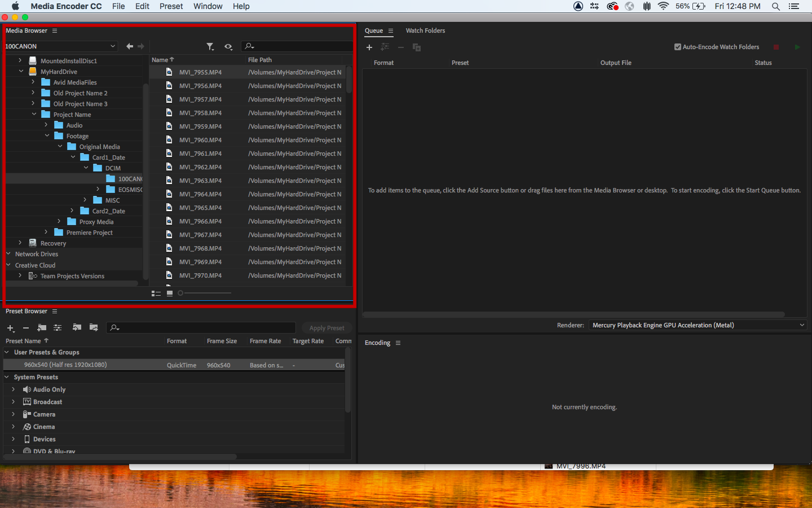Click Create New Preset Group folder icon
Screen dimensions: 812x508
pyautogui.click(x=42, y=327)
